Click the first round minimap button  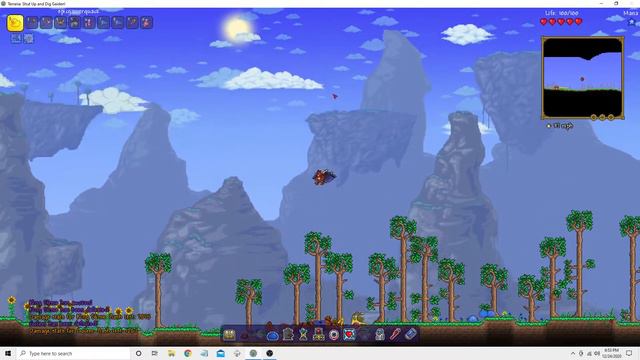coord(593,118)
